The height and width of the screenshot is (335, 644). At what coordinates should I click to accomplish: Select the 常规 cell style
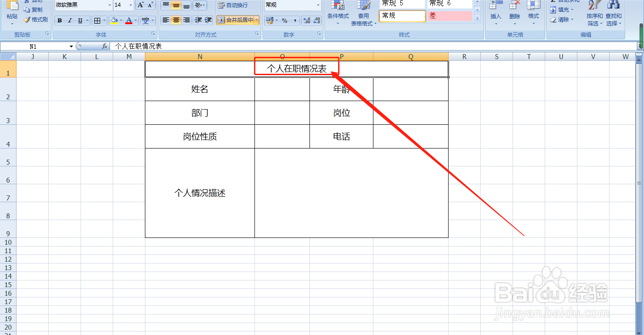click(x=402, y=16)
